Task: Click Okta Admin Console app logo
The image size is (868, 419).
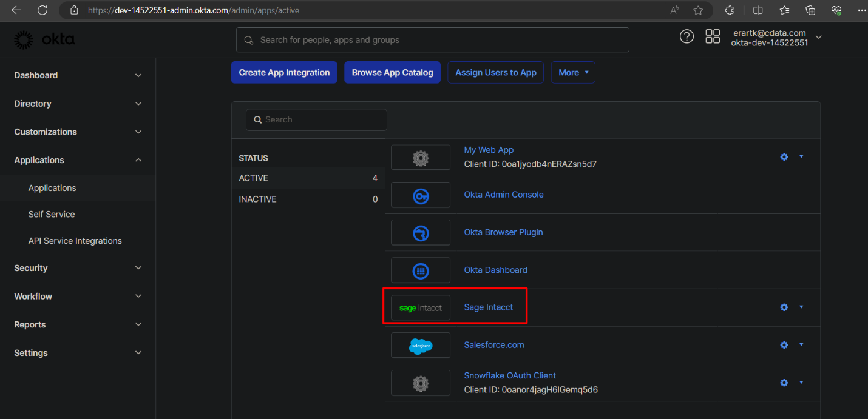Action: [x=421, y=195]
